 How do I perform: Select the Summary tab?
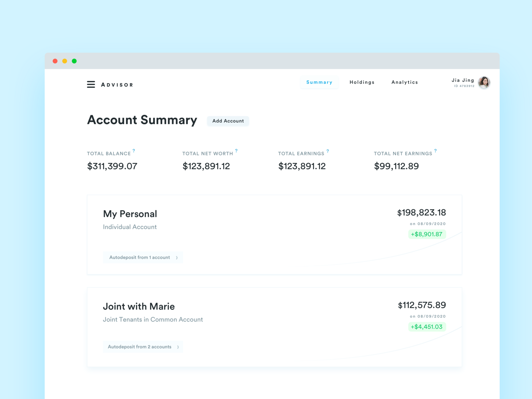[x=319, y=82]
